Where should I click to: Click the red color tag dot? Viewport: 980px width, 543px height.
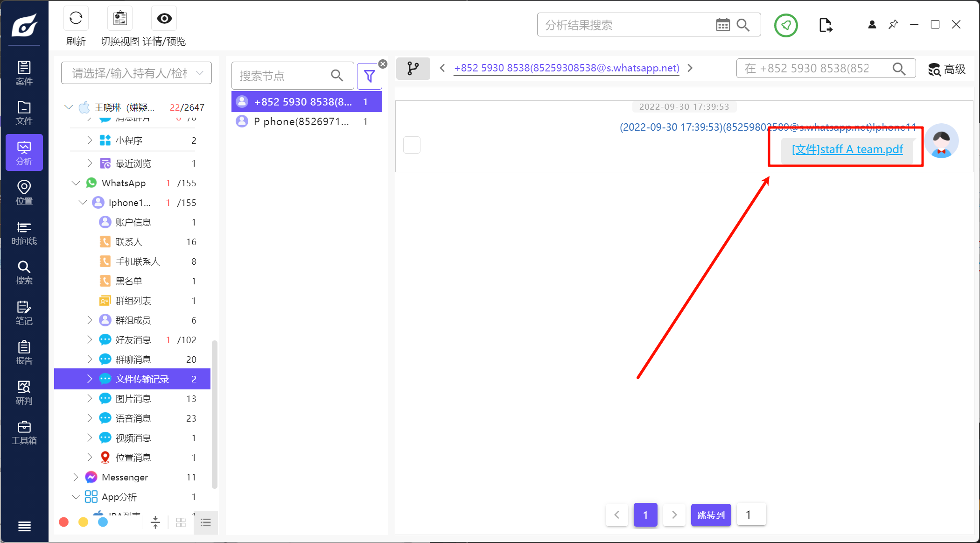pos(64,522)
